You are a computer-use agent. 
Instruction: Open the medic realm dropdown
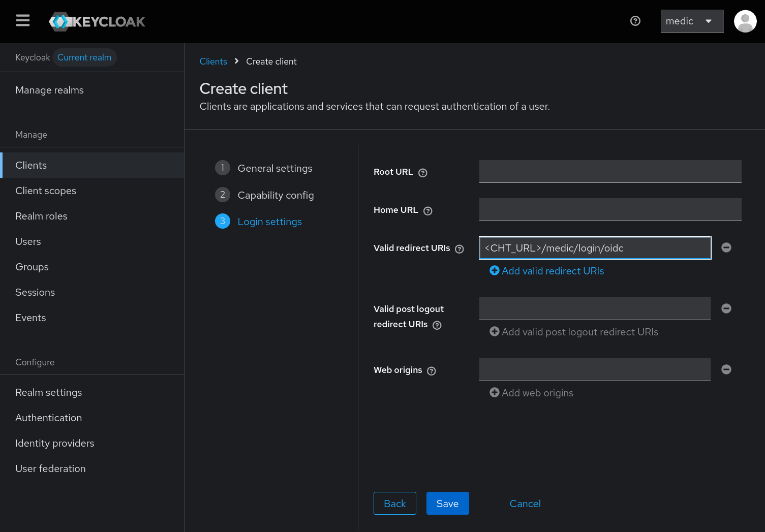click(x=692, y=21)
